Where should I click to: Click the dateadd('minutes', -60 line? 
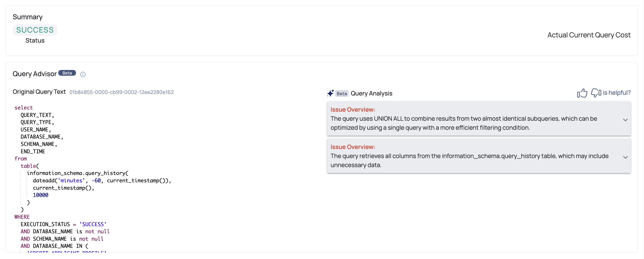102,180
